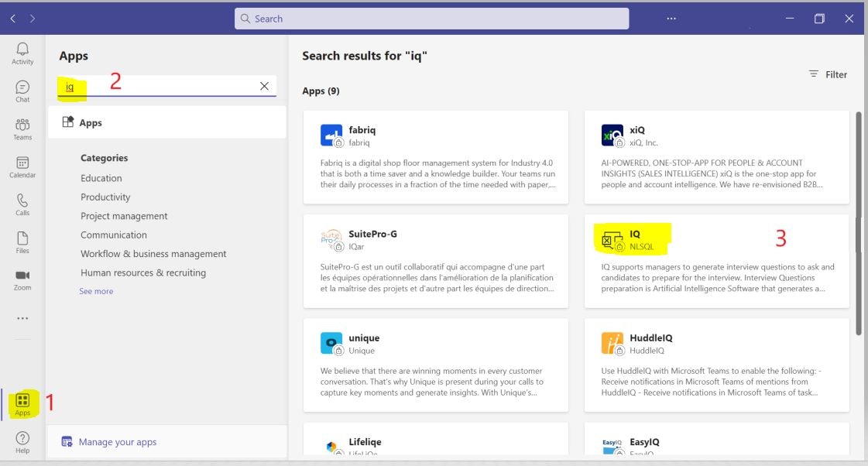Choose the Education category
The height and width of the screenshot is (466, 868).
pos(101,178)
